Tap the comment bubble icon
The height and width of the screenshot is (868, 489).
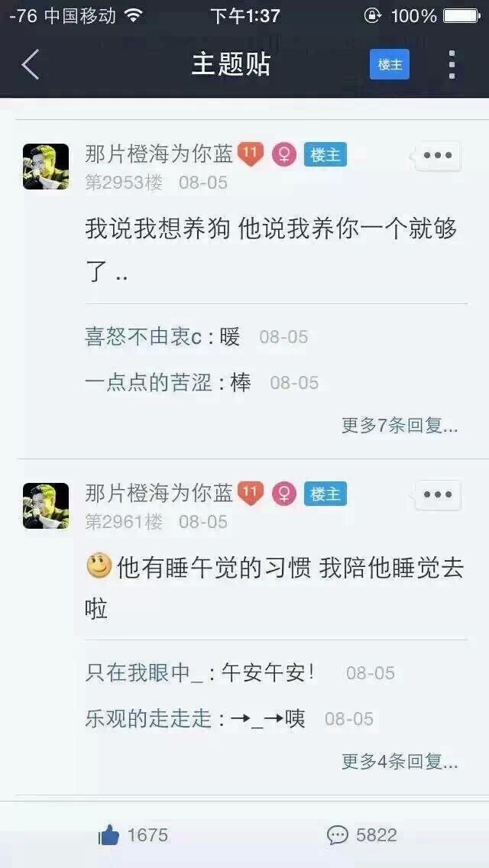coord(338,835)
